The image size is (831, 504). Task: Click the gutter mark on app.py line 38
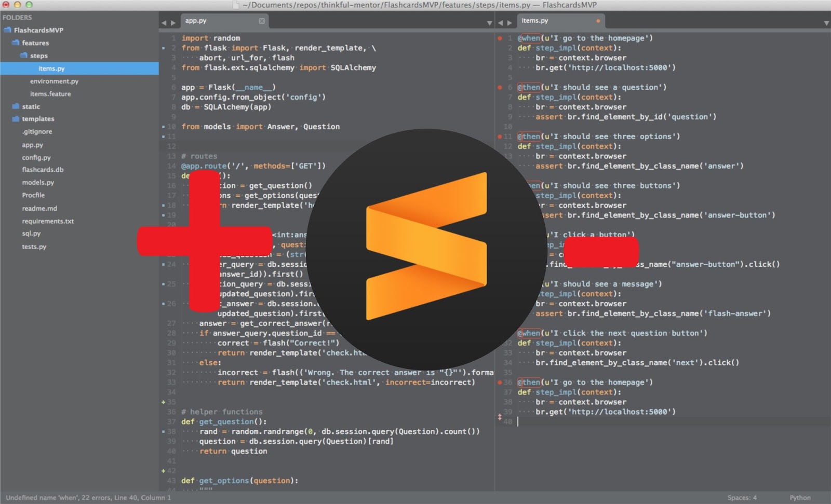(x=164, y=432)
